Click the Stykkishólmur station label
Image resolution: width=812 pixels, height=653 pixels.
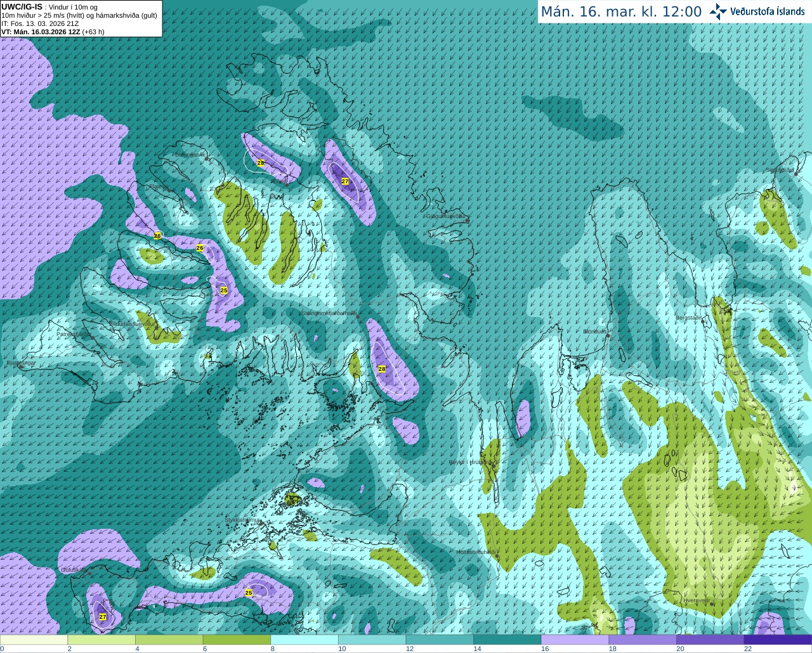point(242,520)
